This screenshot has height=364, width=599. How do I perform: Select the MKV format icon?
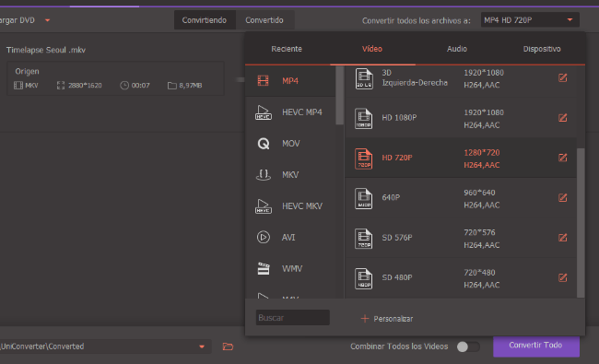click(x=264, y=175)
